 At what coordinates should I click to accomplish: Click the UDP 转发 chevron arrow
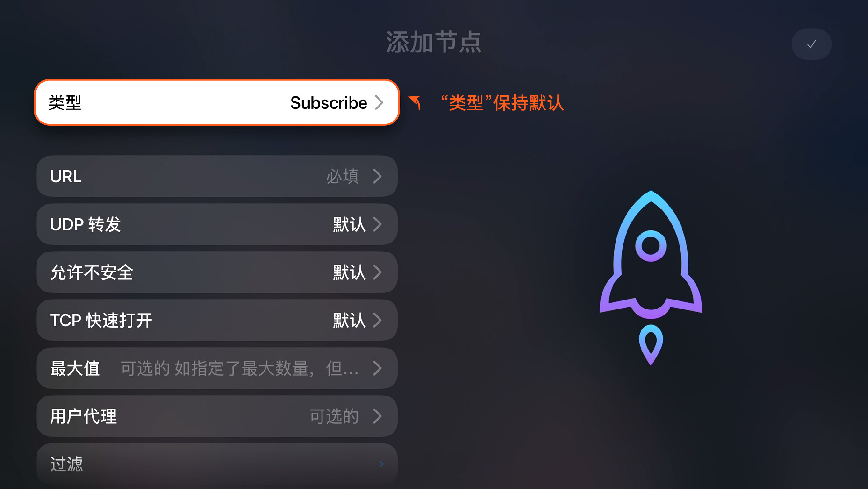pyautogui.click(x=378, y=224)
